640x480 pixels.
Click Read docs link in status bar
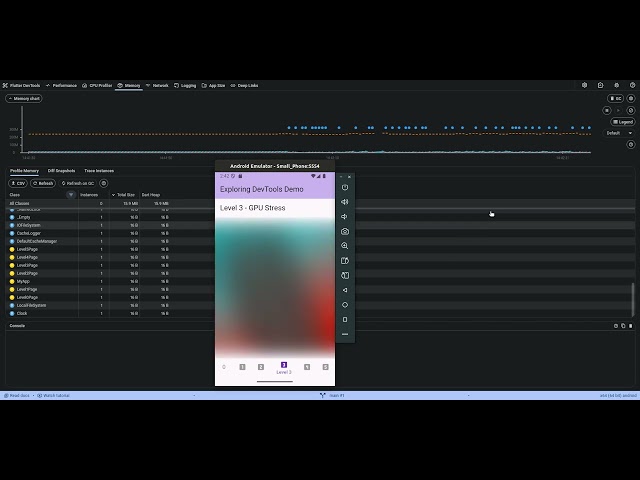17,396
